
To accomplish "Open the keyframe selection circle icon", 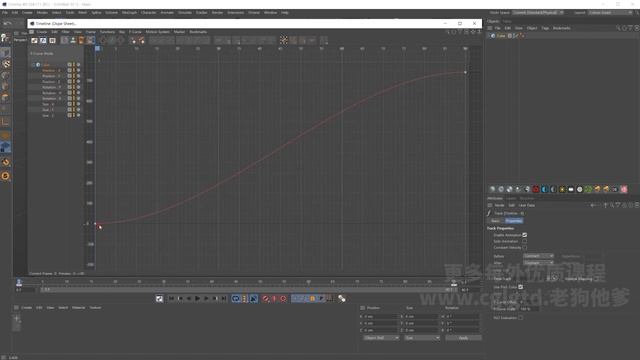I will pos(283,299).
